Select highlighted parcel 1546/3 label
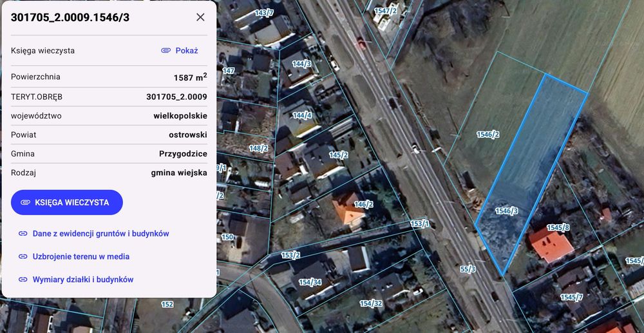Viewport: 644px width, 333px height. (506, 211)
